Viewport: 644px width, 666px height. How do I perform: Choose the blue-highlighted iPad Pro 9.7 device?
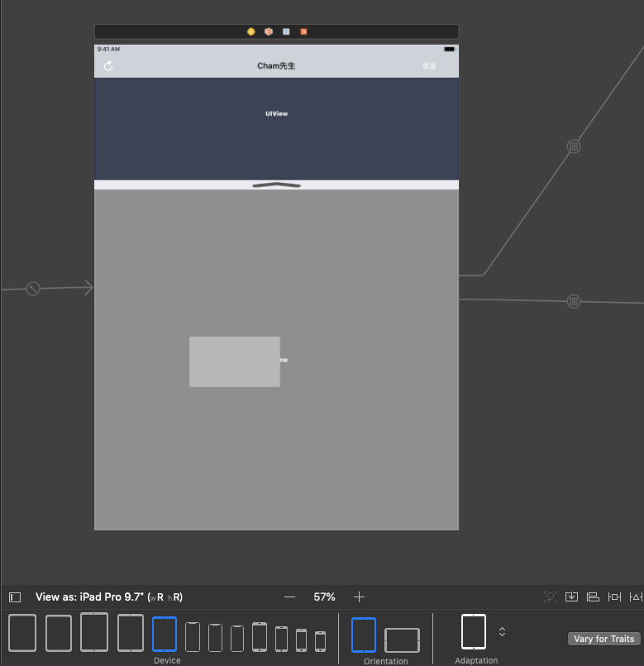click(x=165, y=634)
